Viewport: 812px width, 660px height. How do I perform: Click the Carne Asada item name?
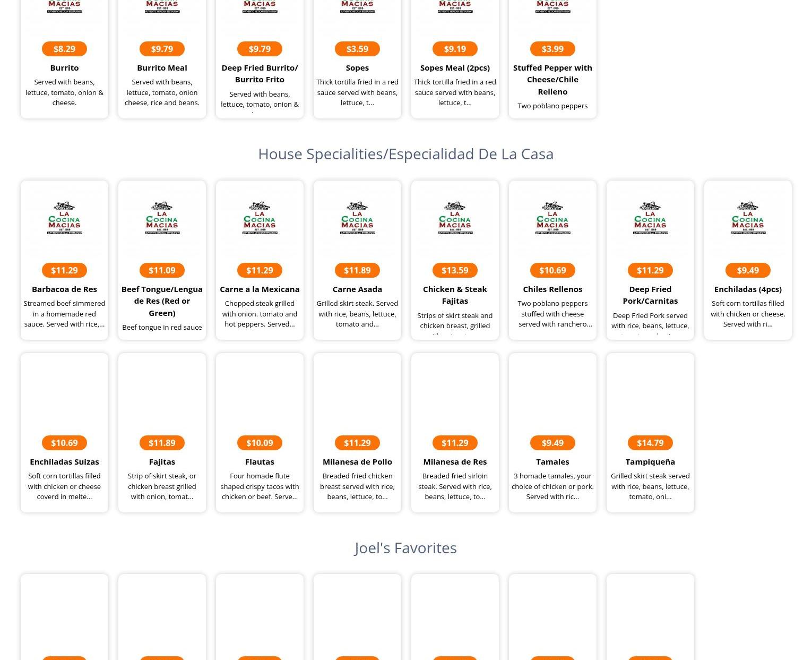(x=357, y=289)
